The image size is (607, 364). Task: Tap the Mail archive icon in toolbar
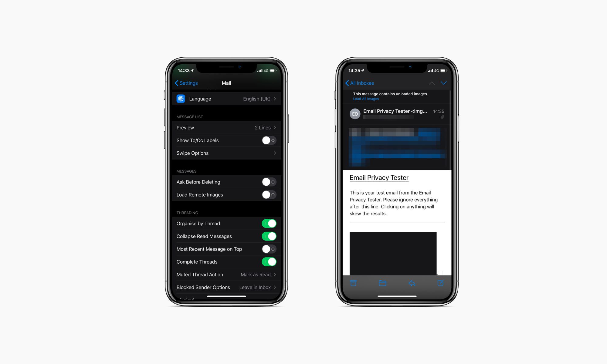pos(353,283)
